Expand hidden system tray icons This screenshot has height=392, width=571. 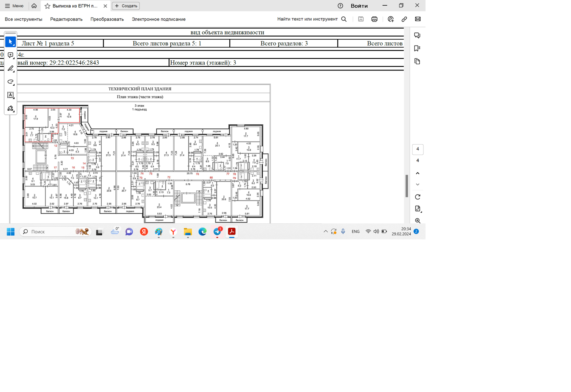pos(325,231)
